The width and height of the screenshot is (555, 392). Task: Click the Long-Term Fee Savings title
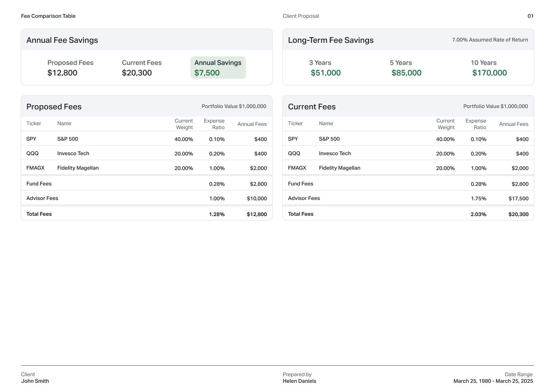[331, 40]
